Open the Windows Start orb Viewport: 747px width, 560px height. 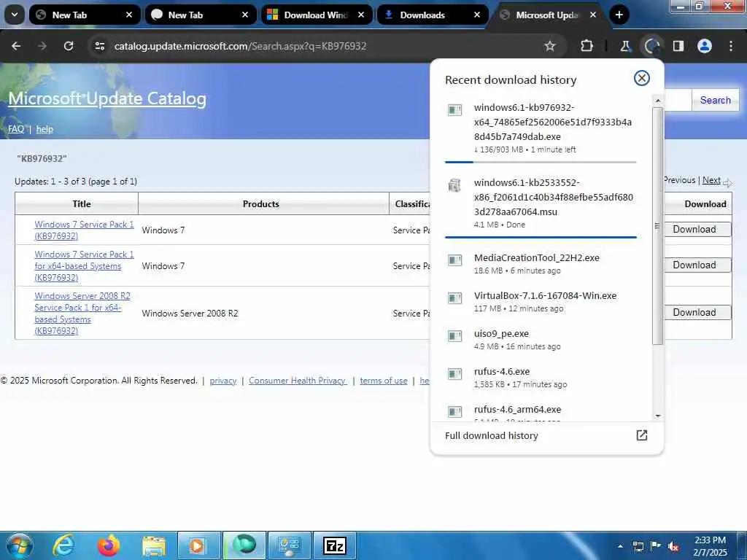click(20, 545)
